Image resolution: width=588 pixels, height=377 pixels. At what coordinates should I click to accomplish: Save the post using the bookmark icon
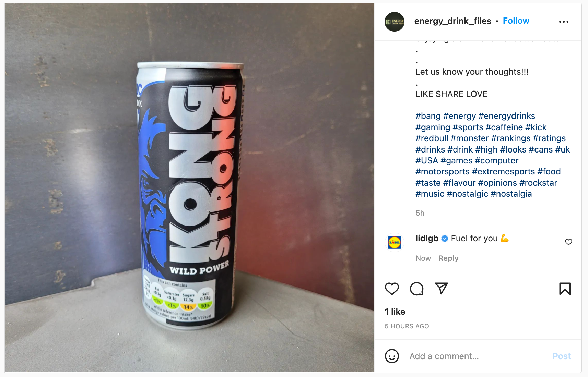coord(565,289)
